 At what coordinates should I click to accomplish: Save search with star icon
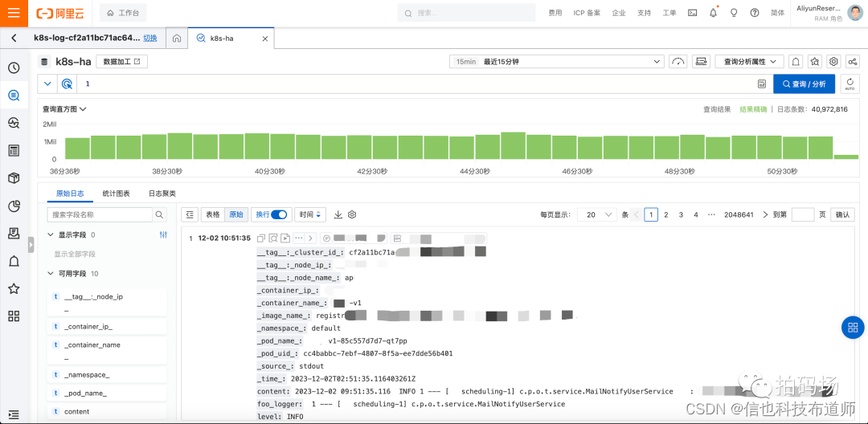pos(815,61)
